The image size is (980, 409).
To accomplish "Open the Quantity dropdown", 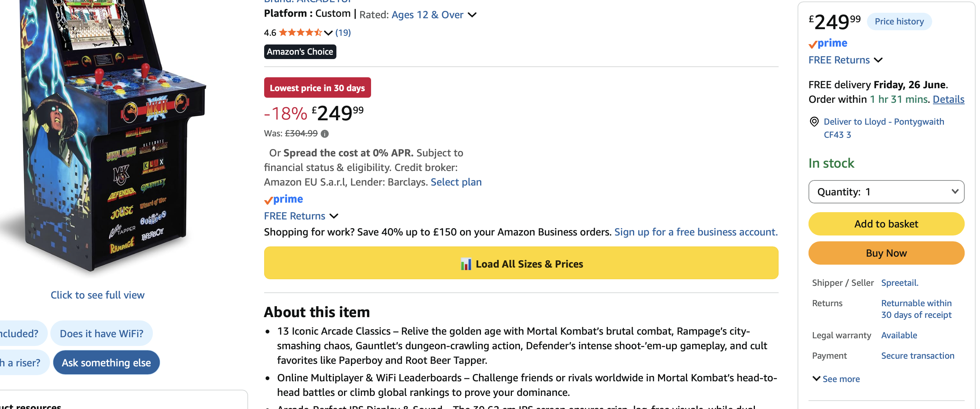I will (x=886, y=192).
